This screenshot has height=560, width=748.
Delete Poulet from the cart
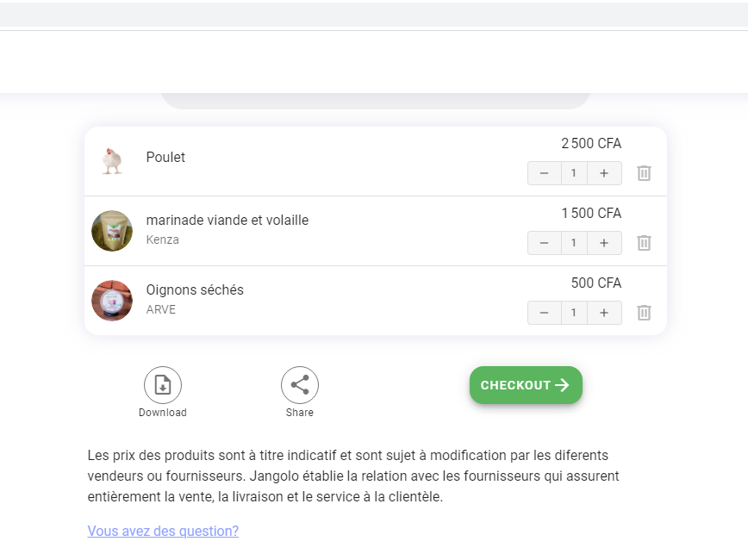click(x=644, y=173)
